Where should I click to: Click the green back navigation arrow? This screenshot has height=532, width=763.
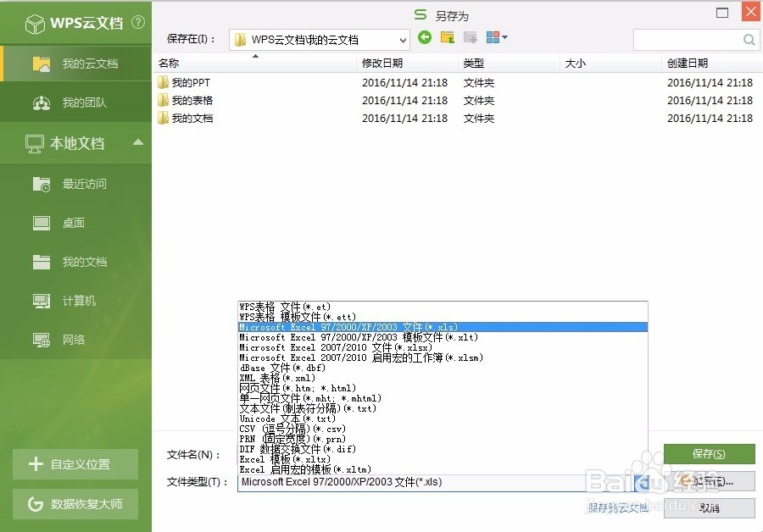tap(424, 37)
